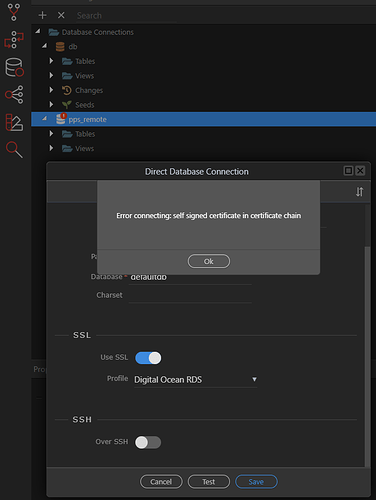The width and height of the screenshot is (376, 500).
Task: Select the pps_remote tree row
Action: coord(204,119)
